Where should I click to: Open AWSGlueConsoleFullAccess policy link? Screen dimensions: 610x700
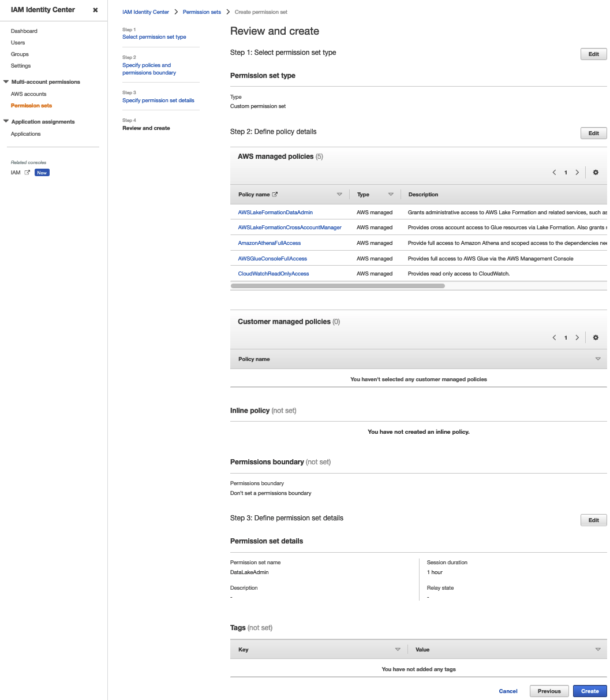tap(272, 259)
